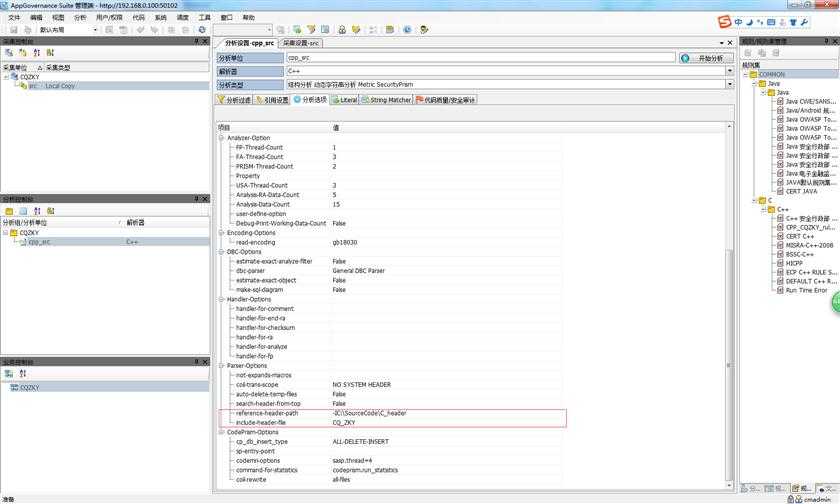Image resolution: width=840 pixels, height=504 pixels.
Task: Collapse CQZKY node in 分析组 tree
Action: point(6,233)
